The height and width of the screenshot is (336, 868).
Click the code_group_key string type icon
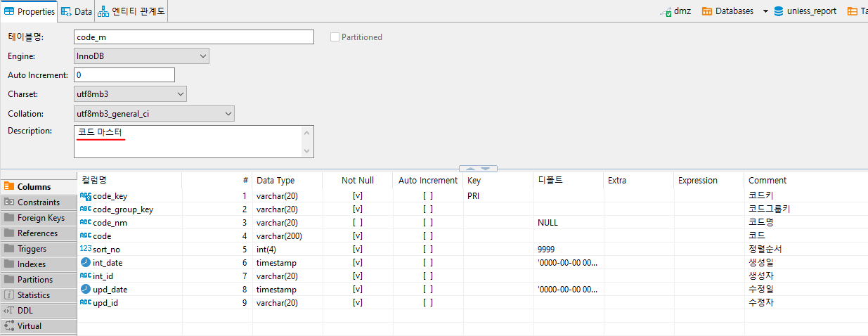(86, 209)
